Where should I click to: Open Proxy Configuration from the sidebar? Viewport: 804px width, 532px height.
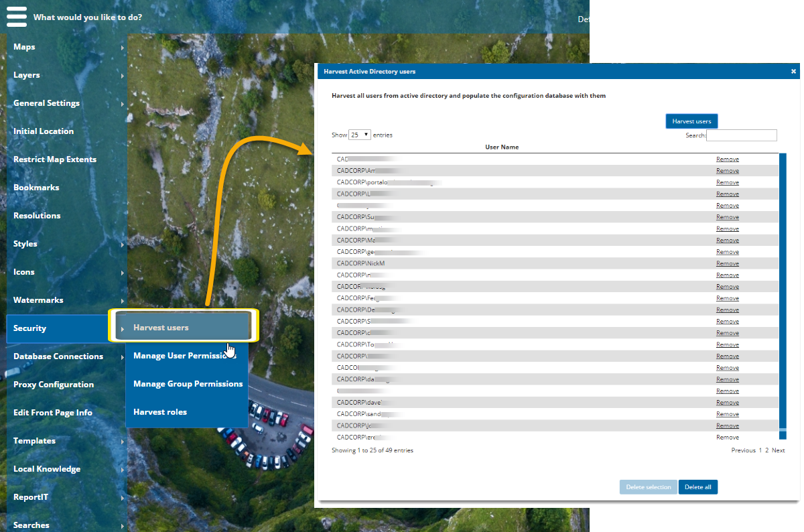pos(54,385)
